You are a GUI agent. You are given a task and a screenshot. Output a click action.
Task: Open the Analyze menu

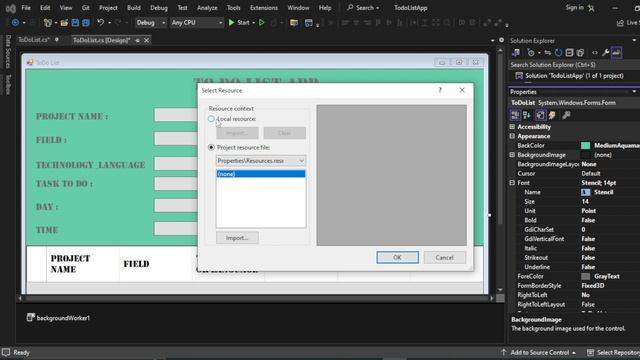207,8
